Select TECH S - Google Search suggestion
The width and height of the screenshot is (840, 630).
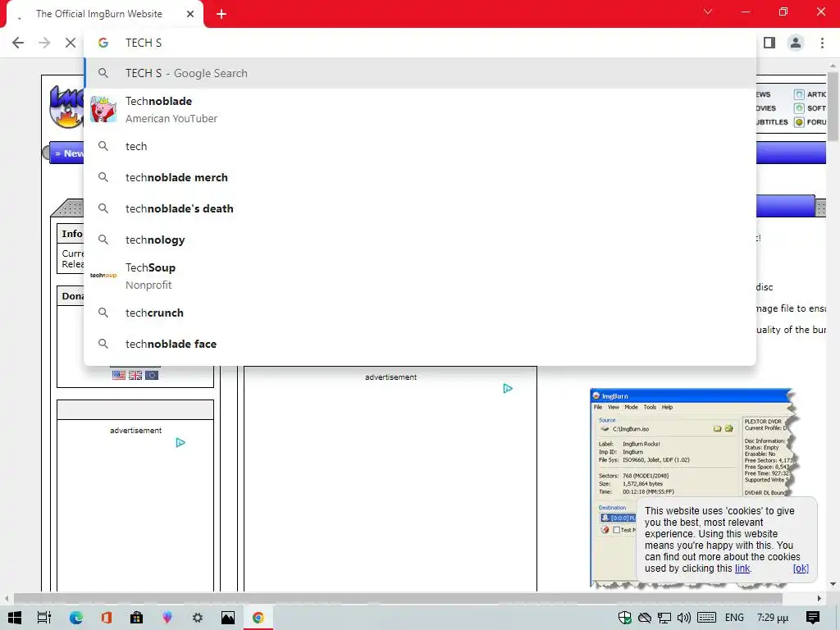tap(420, 73)
